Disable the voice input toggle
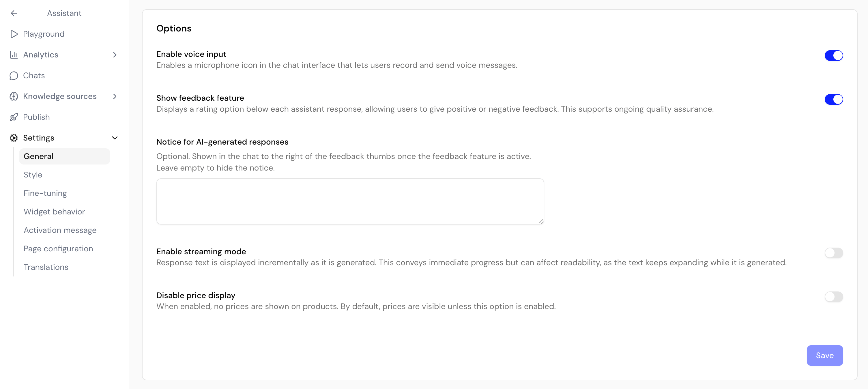The width and height of the screenshot is (868, 389). pos(834,55)
